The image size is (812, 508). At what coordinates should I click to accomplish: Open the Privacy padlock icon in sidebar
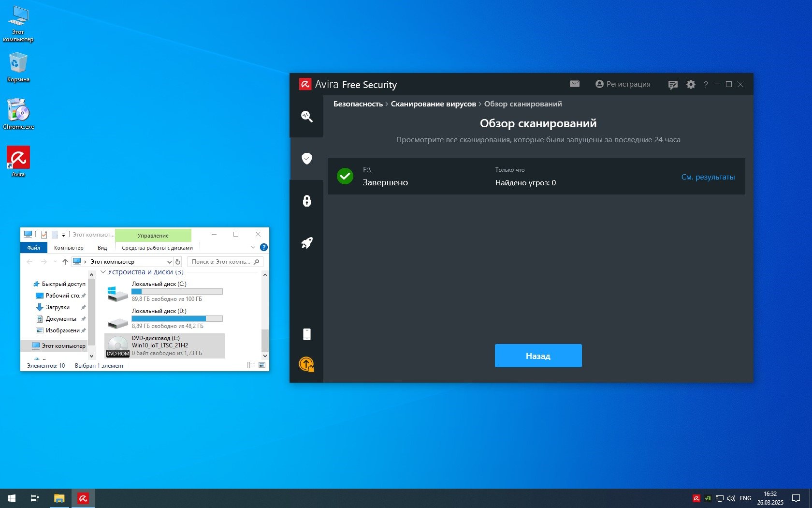point(306,201)
